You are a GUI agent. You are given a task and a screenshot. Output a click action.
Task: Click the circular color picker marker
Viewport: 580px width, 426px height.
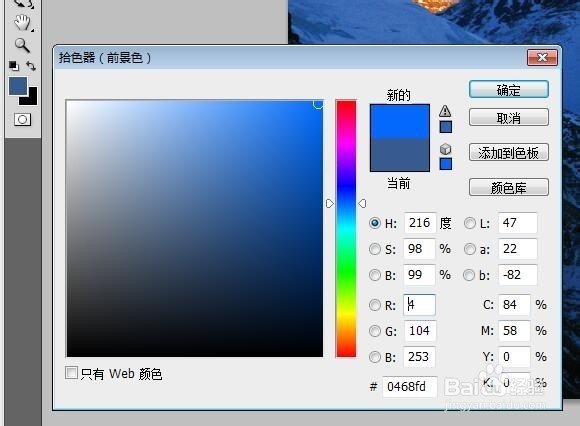click(318, 104)
